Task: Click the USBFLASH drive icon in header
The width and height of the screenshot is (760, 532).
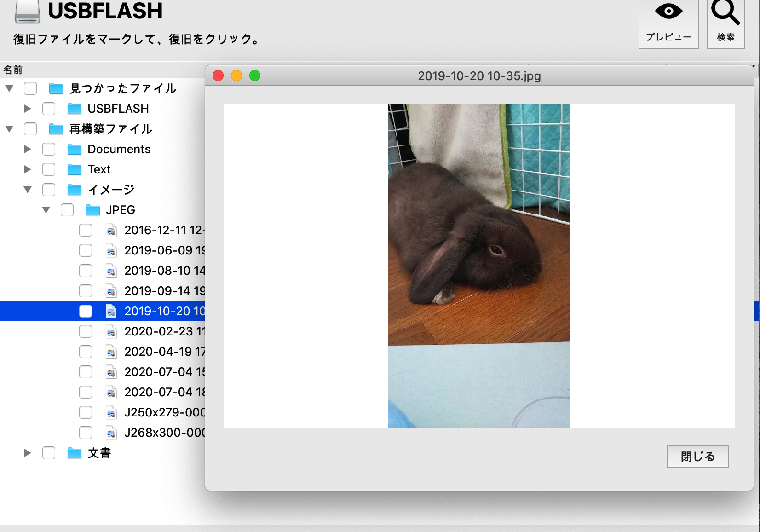Action: coord(27,12)
